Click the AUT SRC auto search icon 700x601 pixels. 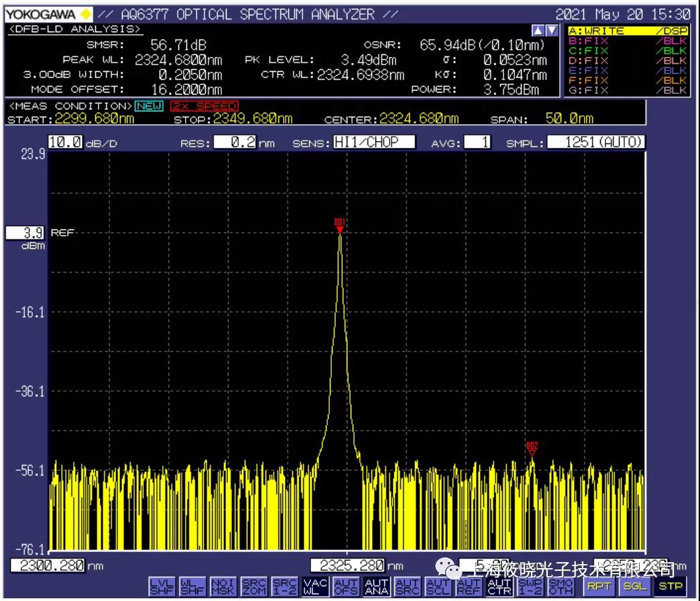coord(407,587)
